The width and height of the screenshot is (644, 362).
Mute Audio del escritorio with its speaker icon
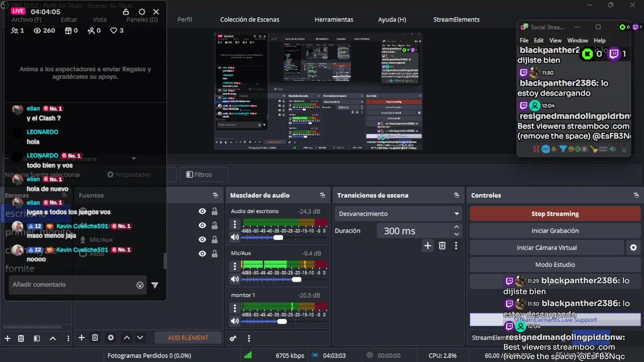tap(234, 237)
